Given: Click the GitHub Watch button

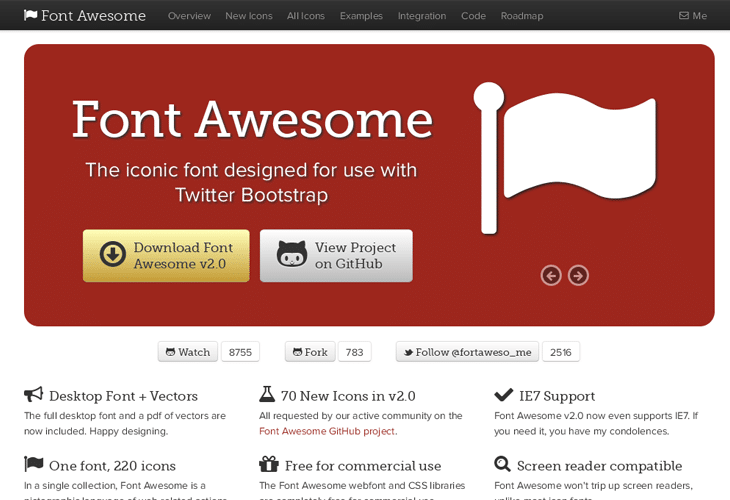Looking at the screenshot, I should point(188,352).
